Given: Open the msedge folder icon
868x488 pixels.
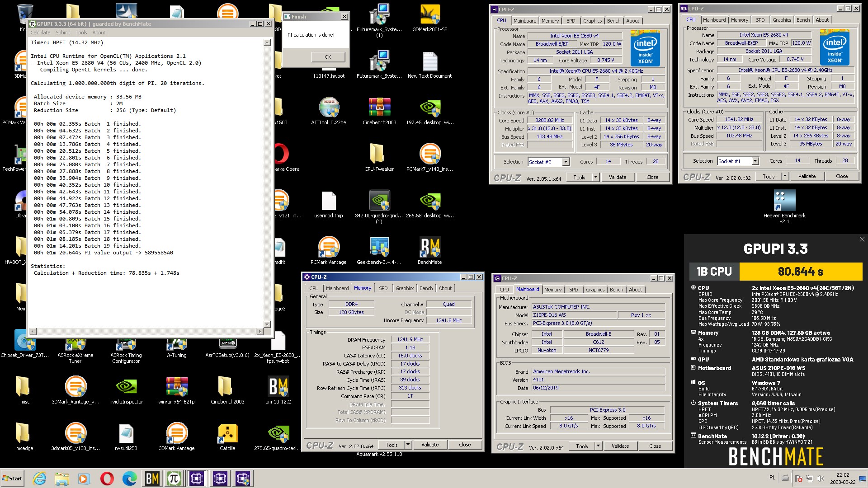Looking at the screenshot, I should point(25,437).
